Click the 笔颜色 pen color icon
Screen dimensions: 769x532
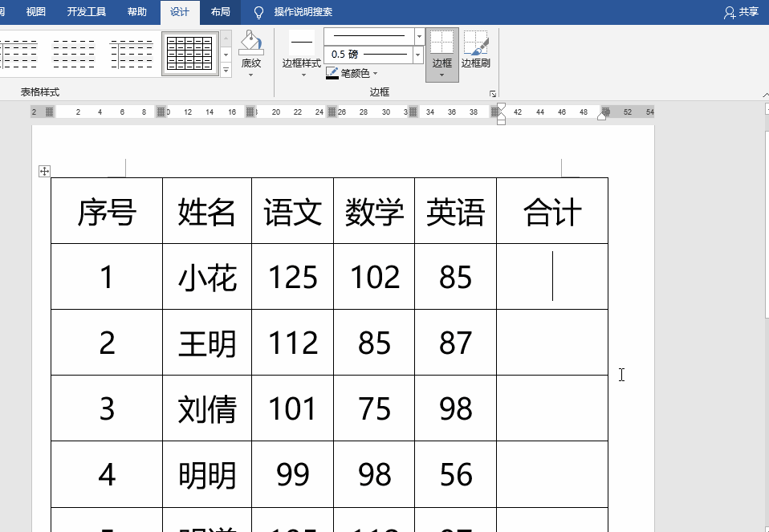(x=332, y=74)
